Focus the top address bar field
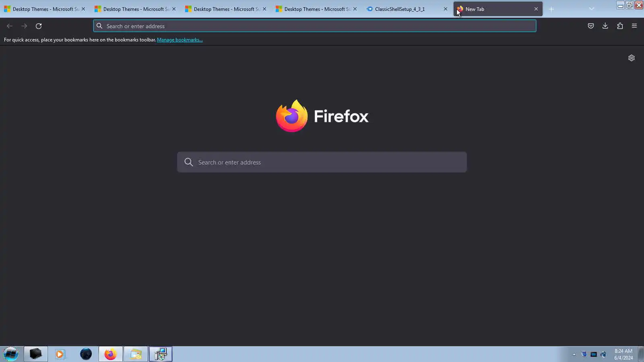Image resolution: width=644 pixels, height=362 pixels. tap(315, 26)
